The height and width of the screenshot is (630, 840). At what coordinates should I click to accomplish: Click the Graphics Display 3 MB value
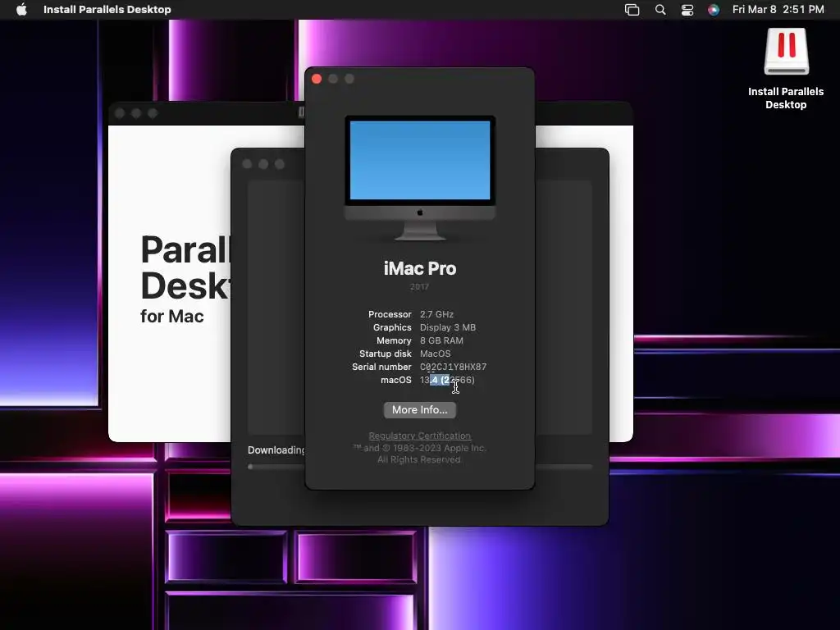click(448, 327)
